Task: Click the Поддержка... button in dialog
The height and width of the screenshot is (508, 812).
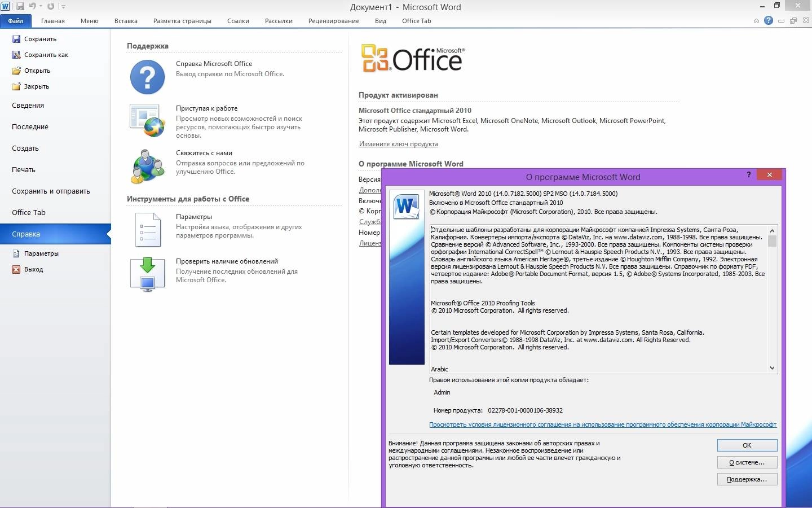Action: coord(747,479)
